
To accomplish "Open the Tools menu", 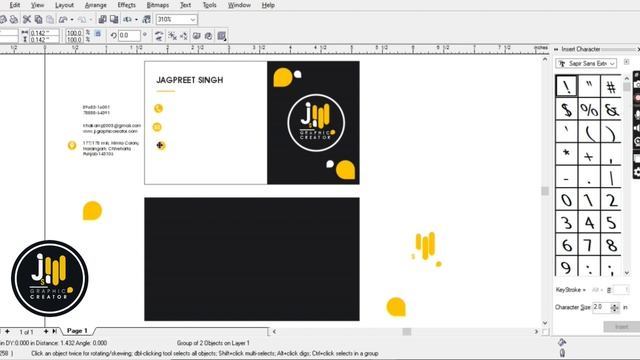I will click(x=209, y=5).
